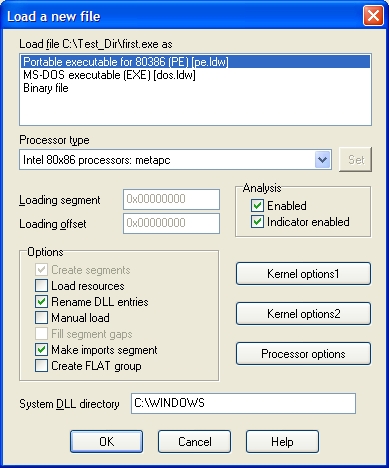
Task: Cancel the Load a new file dialog
Action: click(x=194, y=442)
